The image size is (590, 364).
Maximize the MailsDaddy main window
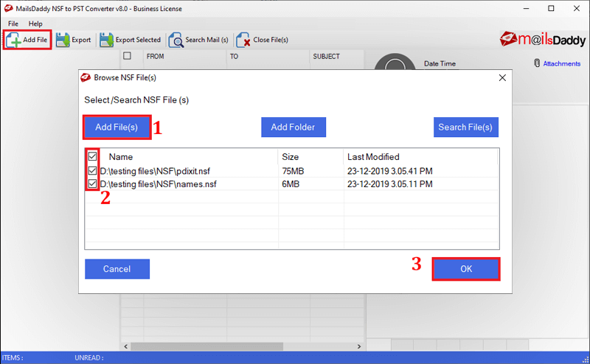tap(551, 8)
